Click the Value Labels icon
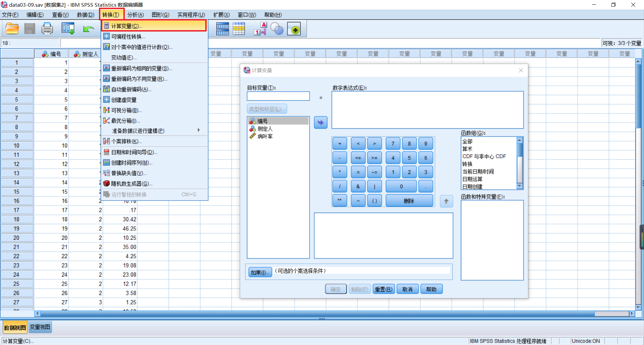The height and width of the screenshot is (345, 644). pyautogui.click(x=260, y=29)
